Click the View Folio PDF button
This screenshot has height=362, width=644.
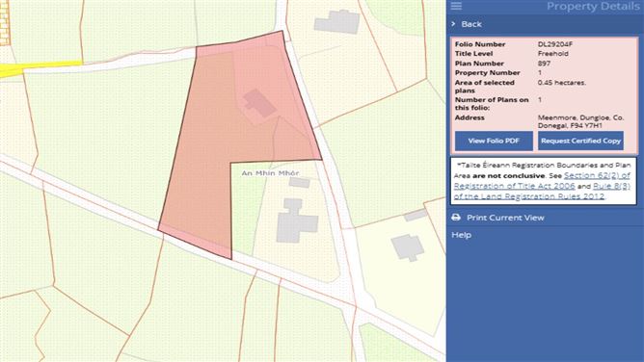[494, 141]
